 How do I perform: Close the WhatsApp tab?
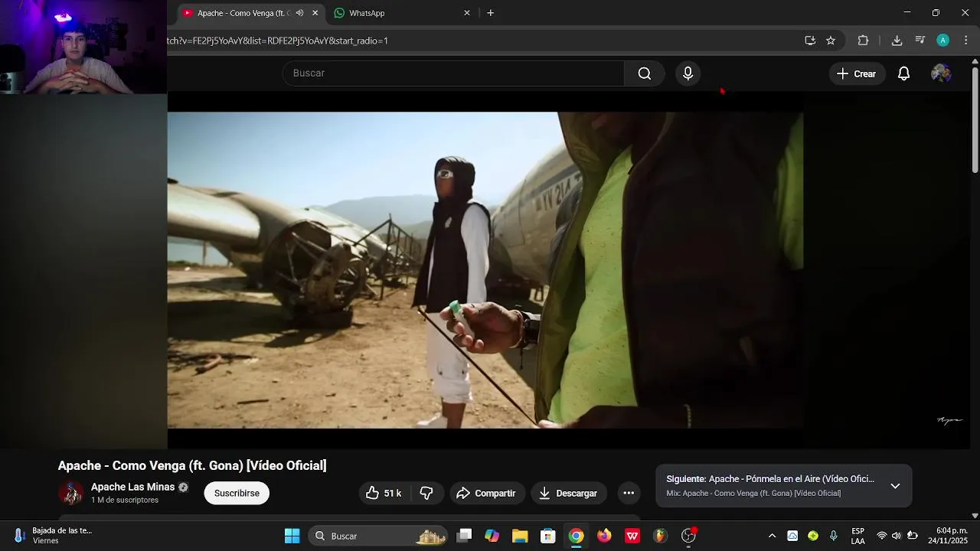[467, 13]
